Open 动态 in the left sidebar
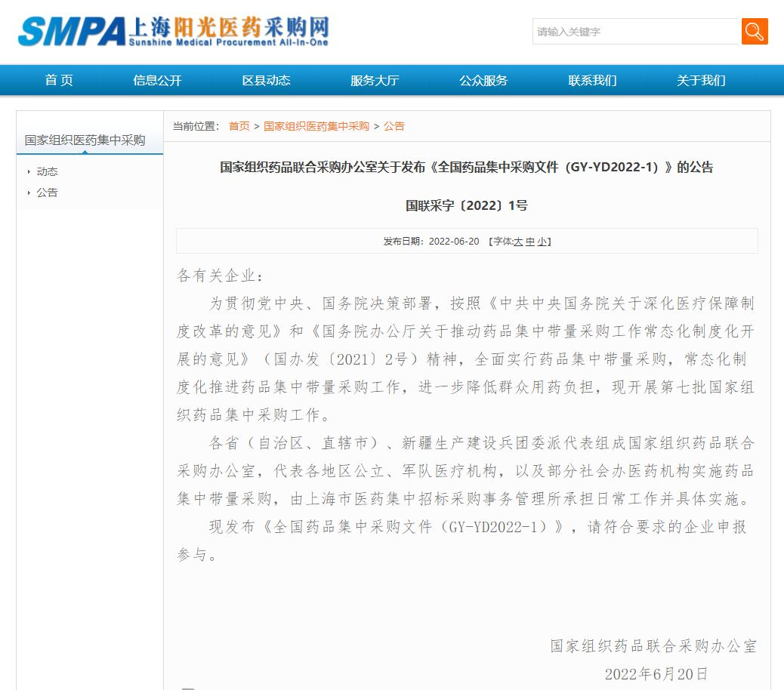This screenshot has width=784, height=690. coord(47,172)
